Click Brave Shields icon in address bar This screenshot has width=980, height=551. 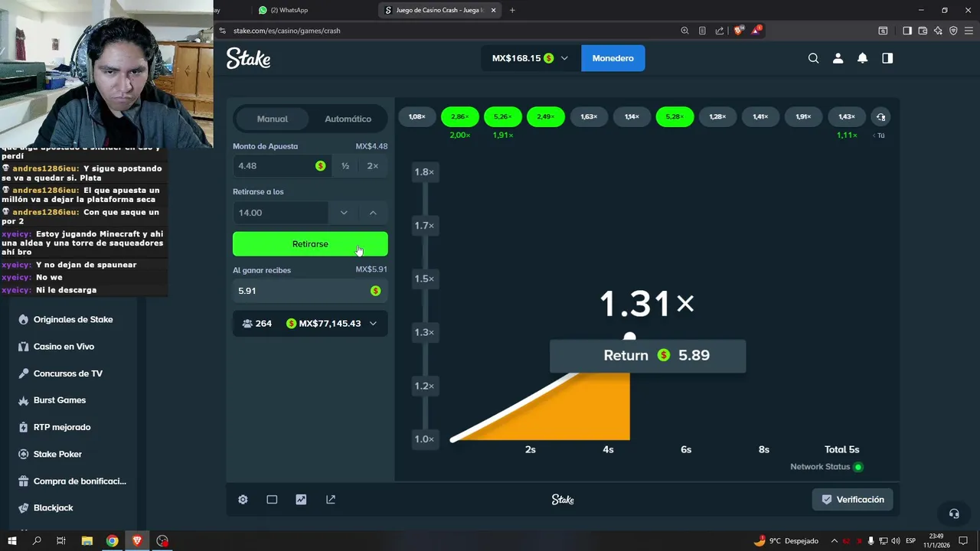[x=739, y=31]
